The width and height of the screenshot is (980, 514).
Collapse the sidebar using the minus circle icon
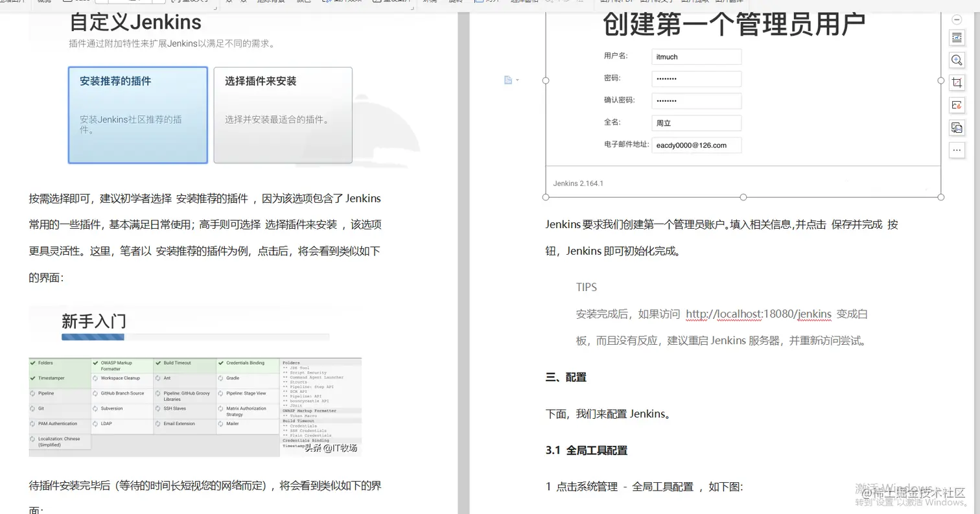coord(957,19)
